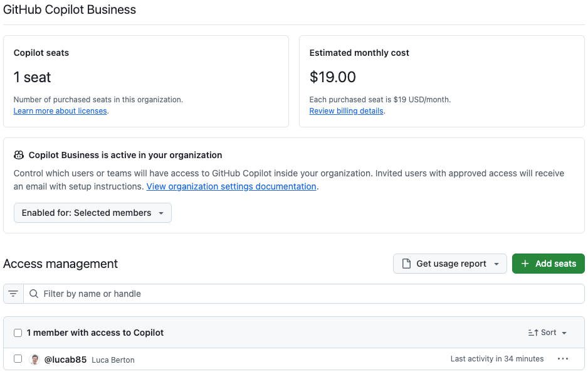
Task: Click Review billing details
Action: 346,110
